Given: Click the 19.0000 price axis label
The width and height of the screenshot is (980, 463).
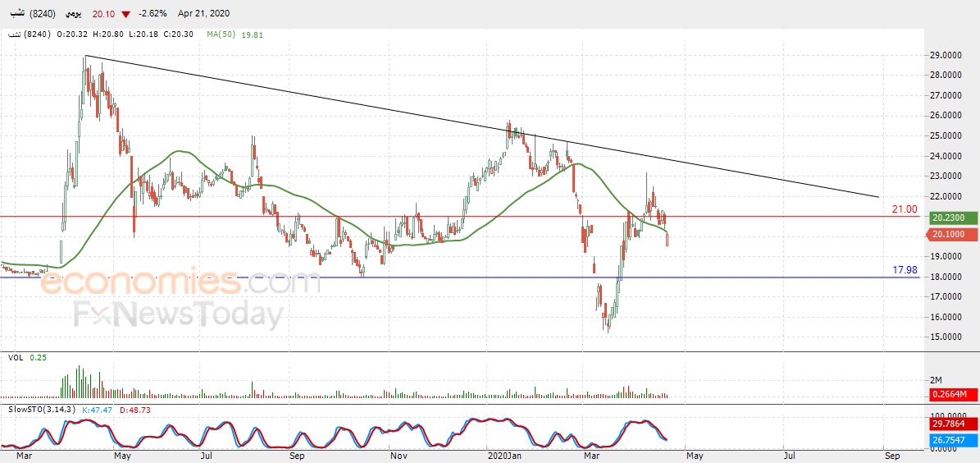Looking at the screenshot, I should (946, 256).
